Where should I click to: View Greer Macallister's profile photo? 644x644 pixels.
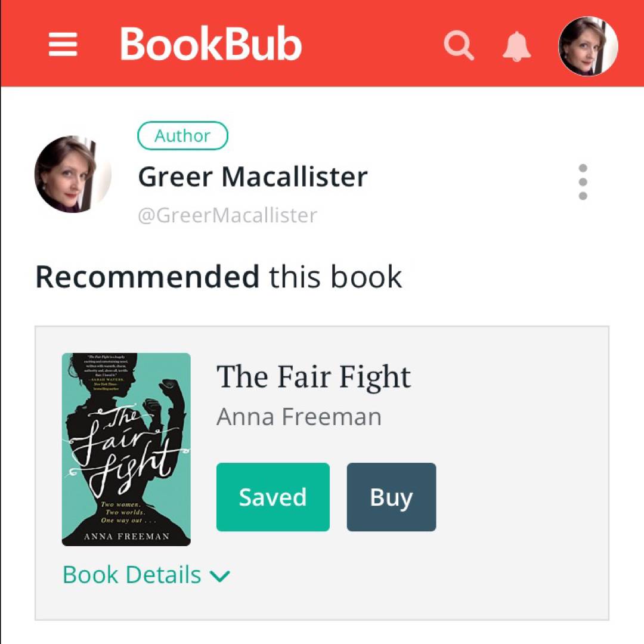[73, 174]
